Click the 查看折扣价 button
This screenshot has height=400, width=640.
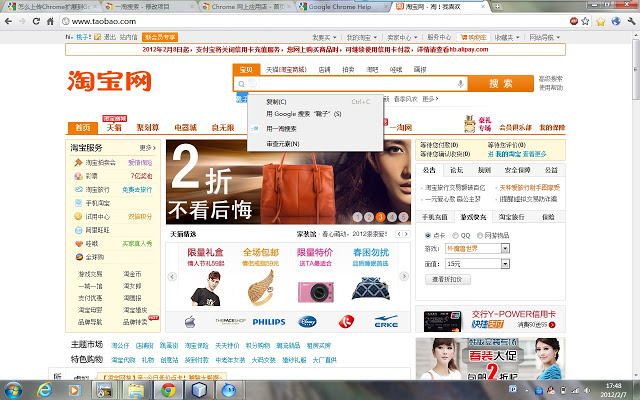[x=448, y=280]
